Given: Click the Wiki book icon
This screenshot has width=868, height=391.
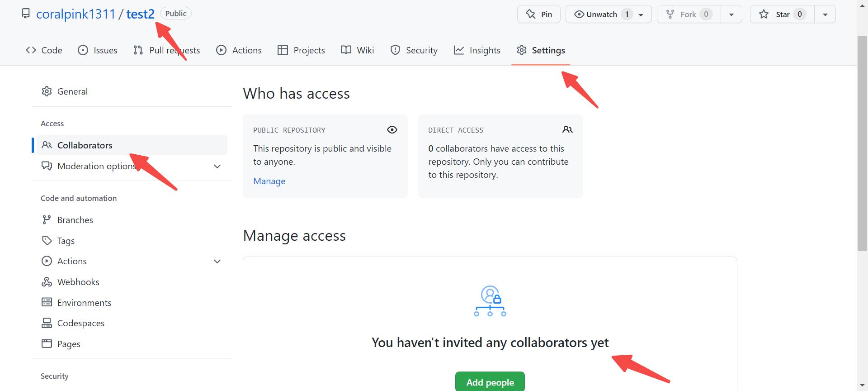Looking at the screenshot, I should [x=346, y=50].
